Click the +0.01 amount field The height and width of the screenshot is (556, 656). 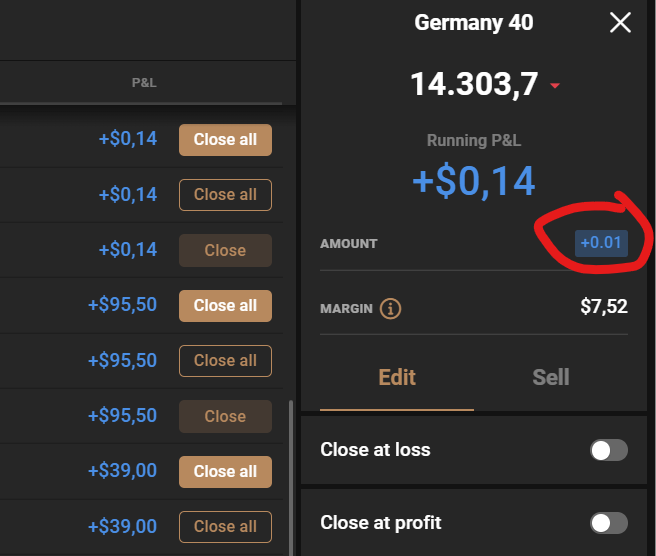coord(603,243)
